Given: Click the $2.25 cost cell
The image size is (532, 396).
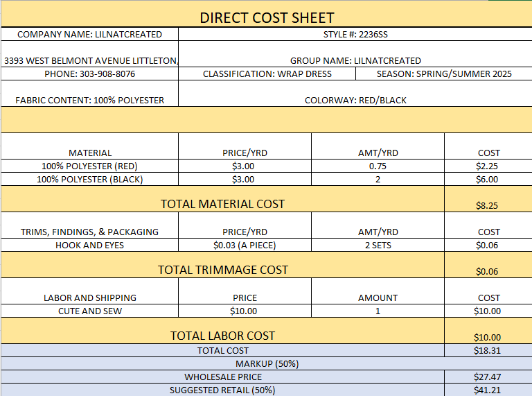Looking at the screenshot, I should tap(488, 166).
